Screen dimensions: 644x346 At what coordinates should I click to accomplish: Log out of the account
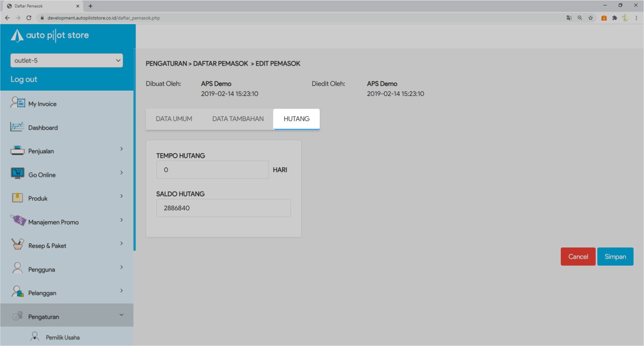click(x=24, y=79)
